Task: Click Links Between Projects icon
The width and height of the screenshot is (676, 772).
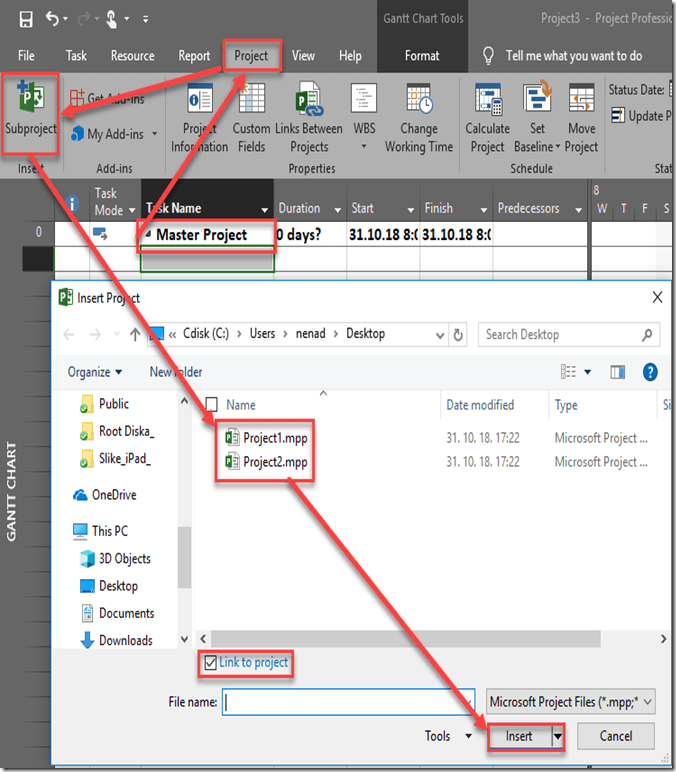Action: click(x=309, y=103)
